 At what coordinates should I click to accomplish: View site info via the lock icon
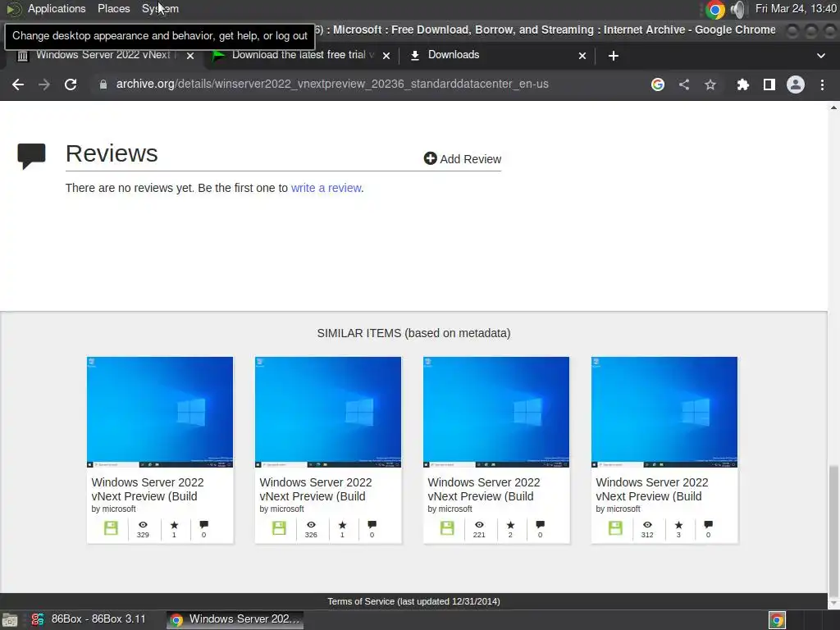(x=103, y=84)
